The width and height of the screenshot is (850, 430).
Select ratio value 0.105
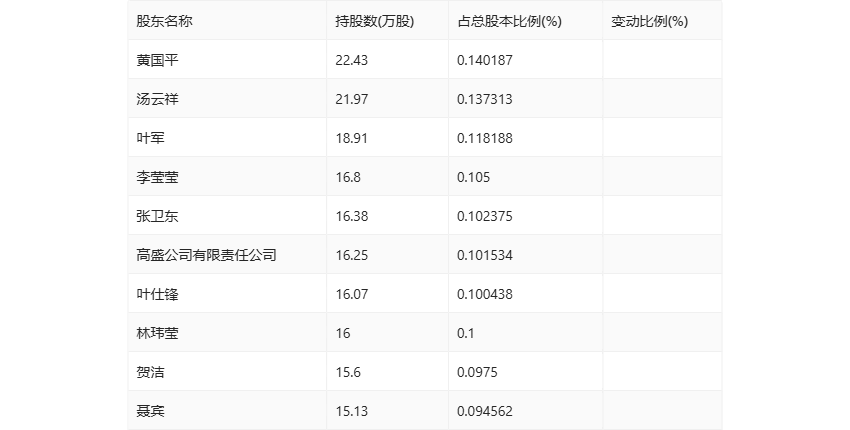473,177
